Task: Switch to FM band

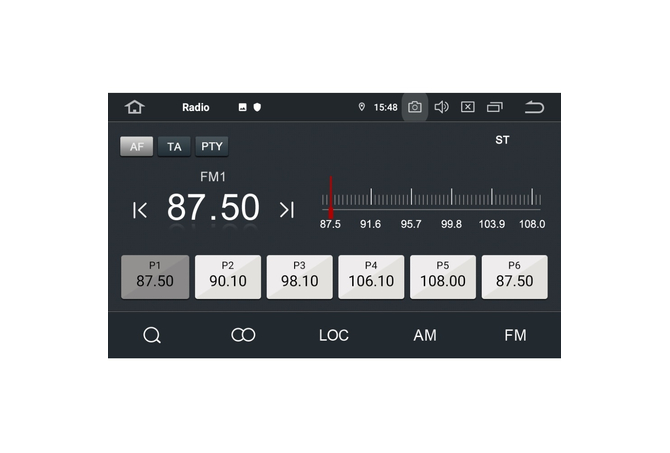Action: (515, 335)
